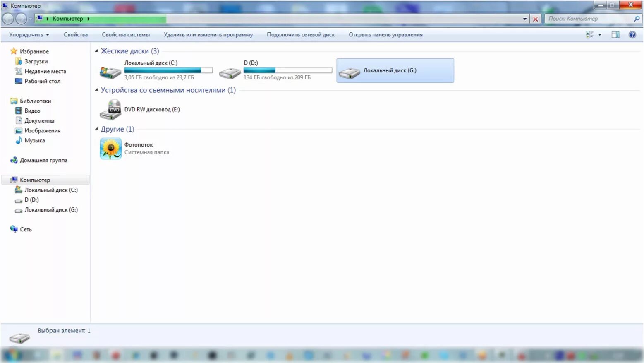This screenshot has width=644, height=363.
Task: Open address bar history dropdown arrow
Action: pyautogui.click(x=525, y=19)
